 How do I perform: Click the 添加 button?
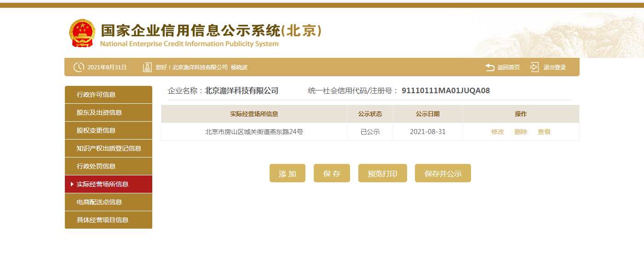tap(287, 173)
